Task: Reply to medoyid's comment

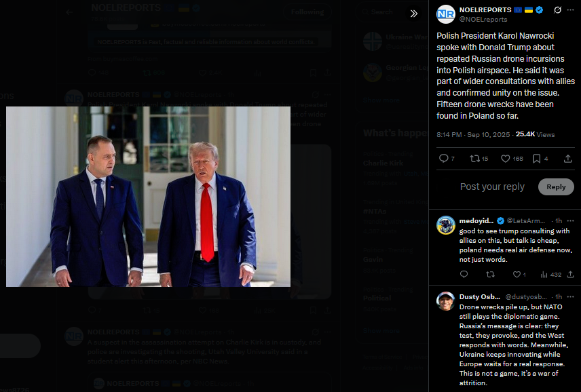Action: point(464,274)
